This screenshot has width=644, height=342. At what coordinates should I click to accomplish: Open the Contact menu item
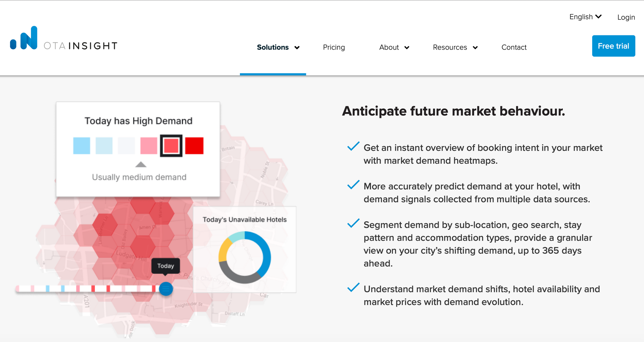pos(514,47)
